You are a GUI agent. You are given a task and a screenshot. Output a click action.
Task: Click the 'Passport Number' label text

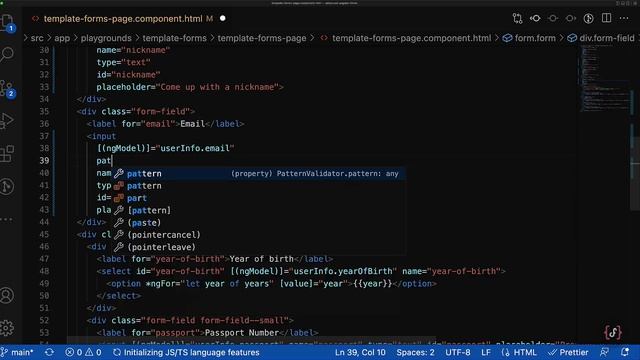click(242, 333)
